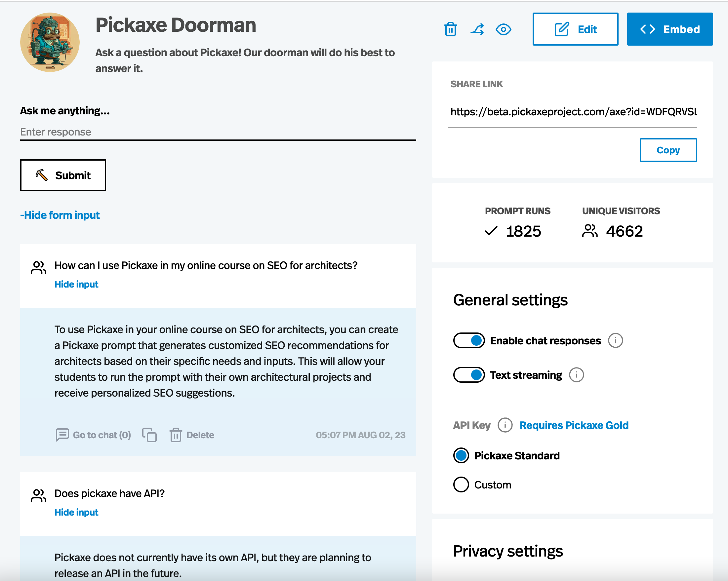Toggle Enable chat responses switch
The height and width of the screenshot is (581, 728).
point(469,341)
